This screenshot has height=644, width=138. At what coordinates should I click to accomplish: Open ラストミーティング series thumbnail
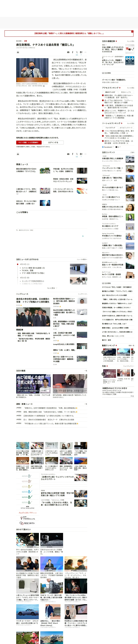pyautogui.click(x=130, y=61)
